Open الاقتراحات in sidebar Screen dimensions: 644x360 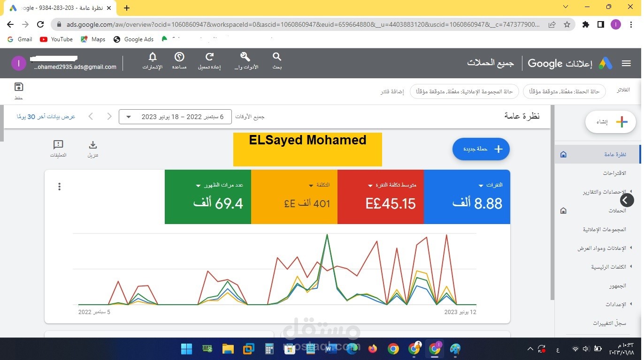(x=614, y=173)
